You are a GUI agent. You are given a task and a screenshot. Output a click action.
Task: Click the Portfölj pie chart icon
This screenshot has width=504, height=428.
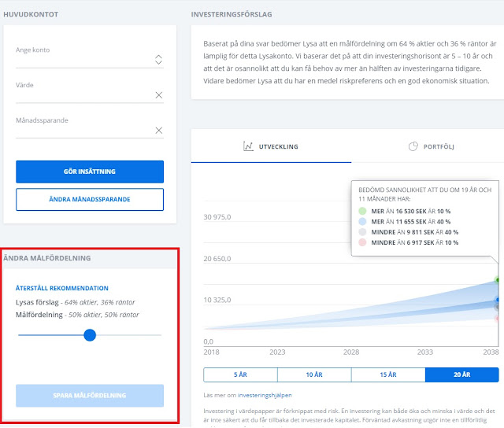(x=413, y=146)
